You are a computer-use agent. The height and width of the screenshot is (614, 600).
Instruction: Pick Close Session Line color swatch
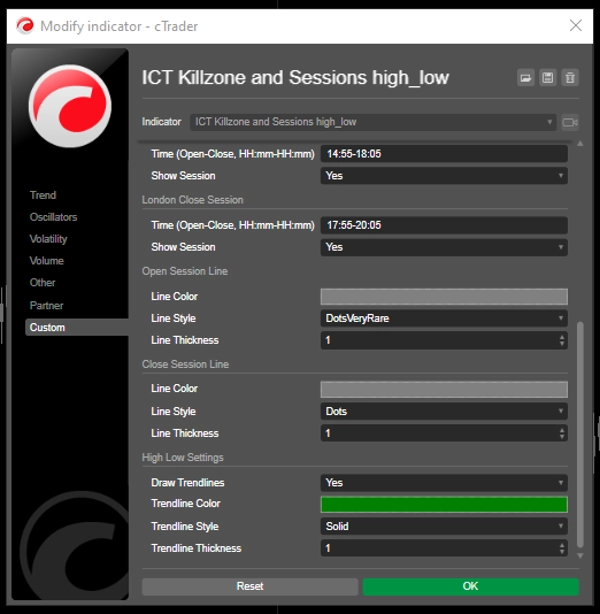(x=444, y=389)
